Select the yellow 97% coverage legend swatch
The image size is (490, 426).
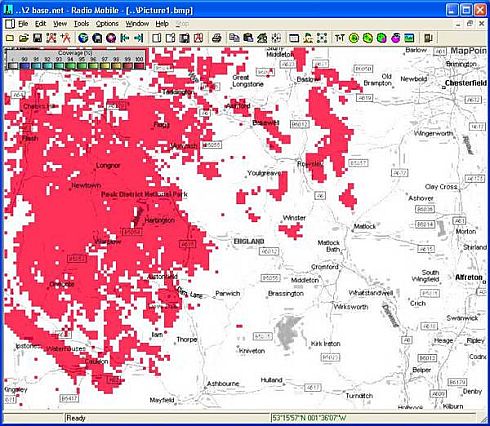105,66
